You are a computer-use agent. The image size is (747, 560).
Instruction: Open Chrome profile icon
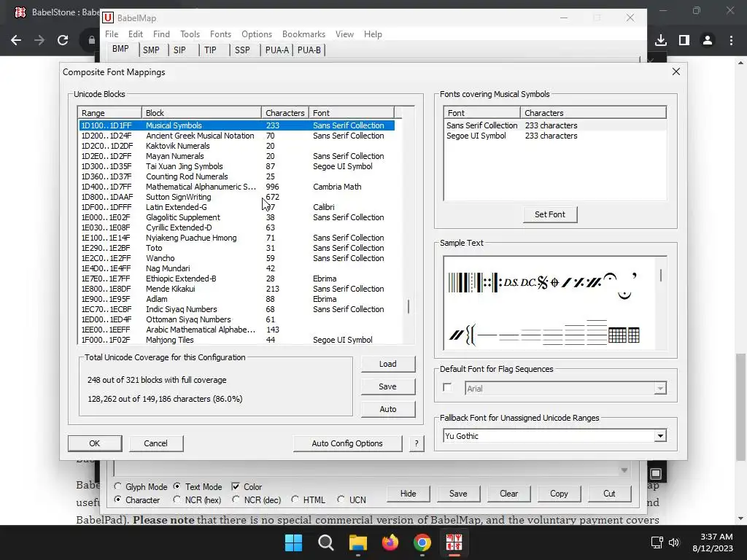[708, 41]
